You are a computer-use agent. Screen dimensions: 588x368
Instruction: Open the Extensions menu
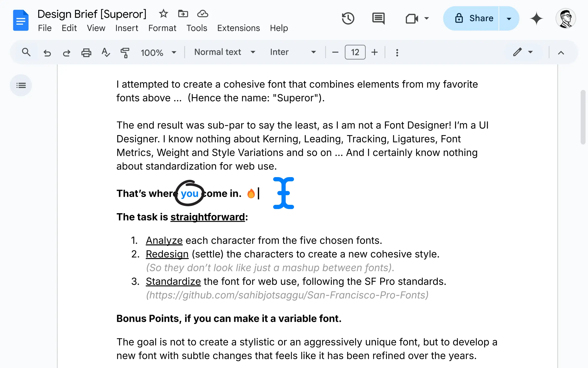(239, 28)
